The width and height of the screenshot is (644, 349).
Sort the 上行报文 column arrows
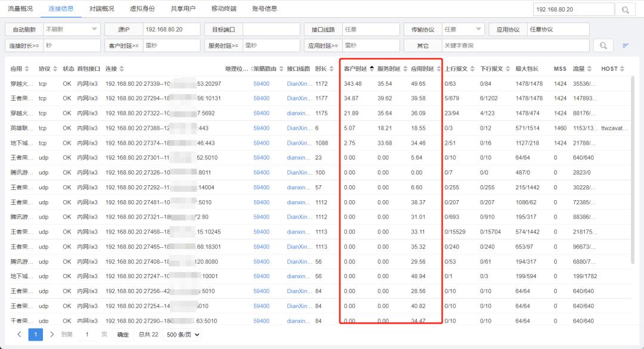tap(472, 68)
